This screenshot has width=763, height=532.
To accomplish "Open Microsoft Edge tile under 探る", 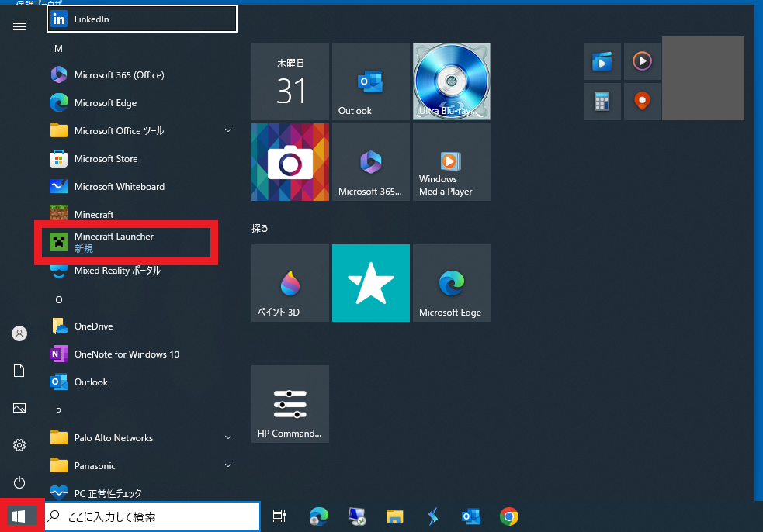I will [452, 283].
